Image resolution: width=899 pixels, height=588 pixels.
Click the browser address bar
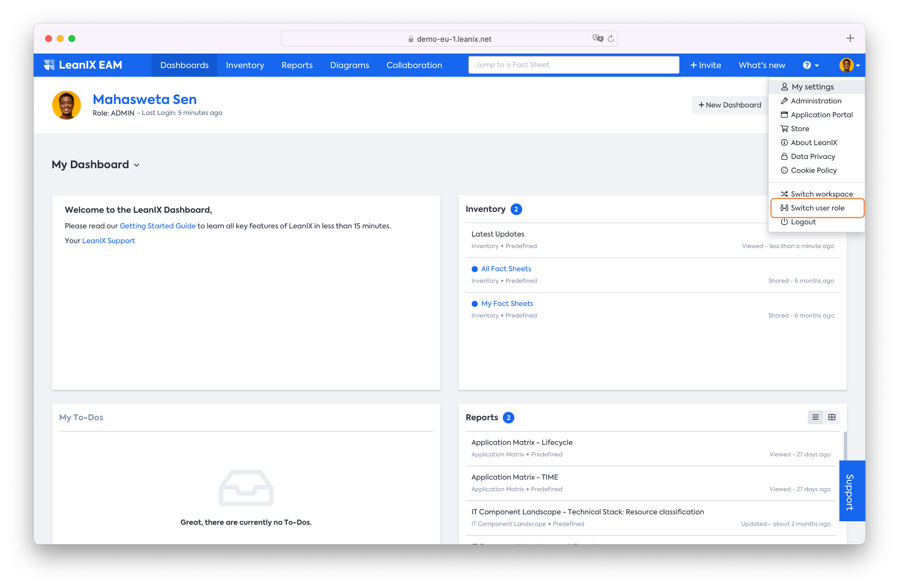click(x=449, y=38)
